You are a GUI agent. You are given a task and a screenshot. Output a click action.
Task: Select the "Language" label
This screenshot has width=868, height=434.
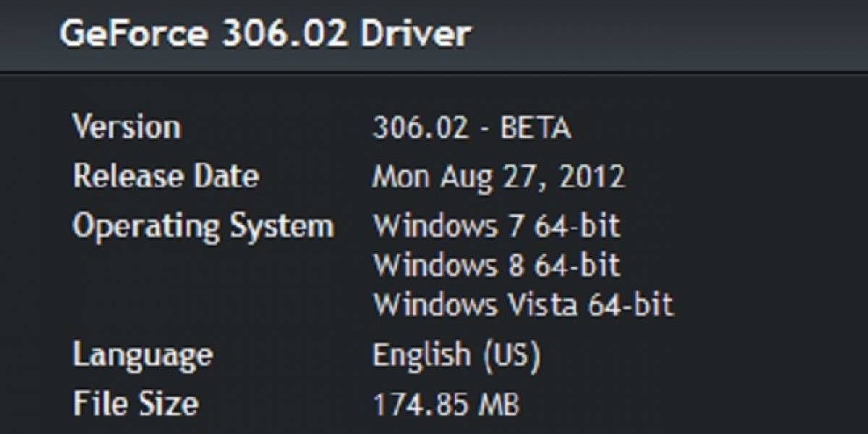(143, 356)
